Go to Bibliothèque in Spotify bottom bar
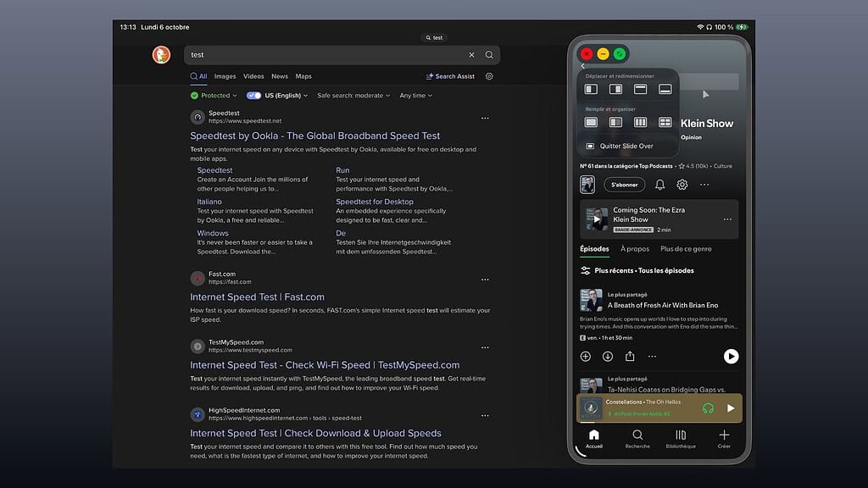This screenshot has width=868, height=488. (x=681, y=439)
